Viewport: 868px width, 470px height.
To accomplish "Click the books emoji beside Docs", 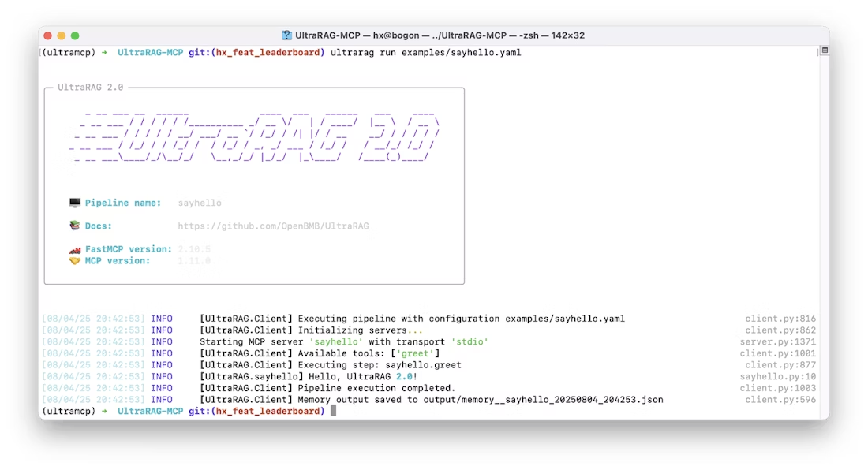I will click(75, 226).
